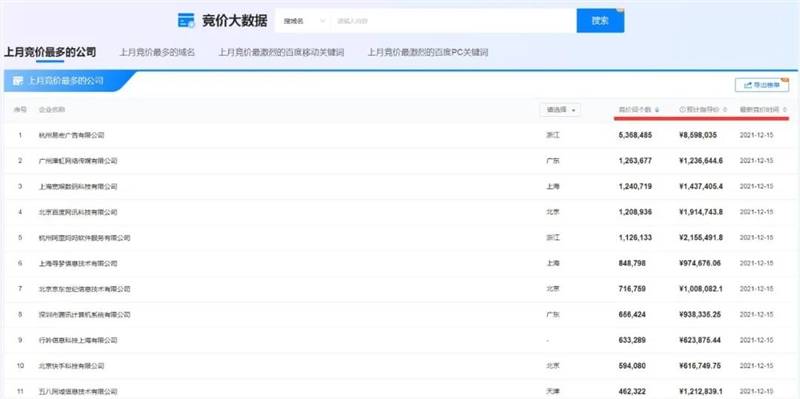Screen dimensions: 800x399
Task: Click the 导出榜单 export button
Action: [x=762, y=85]
